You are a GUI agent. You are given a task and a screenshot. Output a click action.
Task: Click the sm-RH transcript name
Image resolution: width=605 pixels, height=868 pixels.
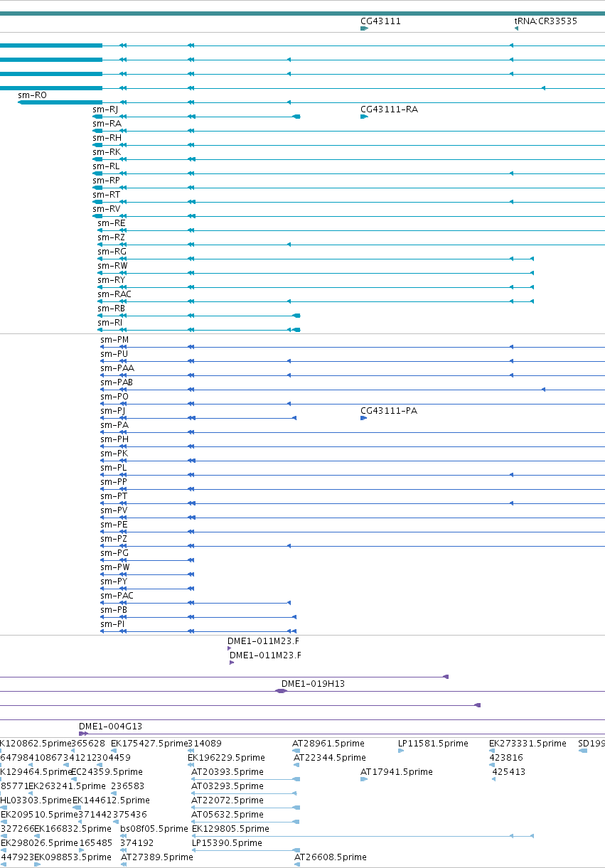click(x=107, y=138)
